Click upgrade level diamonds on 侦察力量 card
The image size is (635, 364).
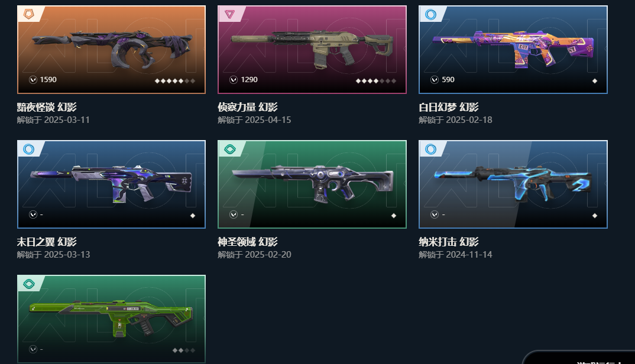click(x=376, y=81)
